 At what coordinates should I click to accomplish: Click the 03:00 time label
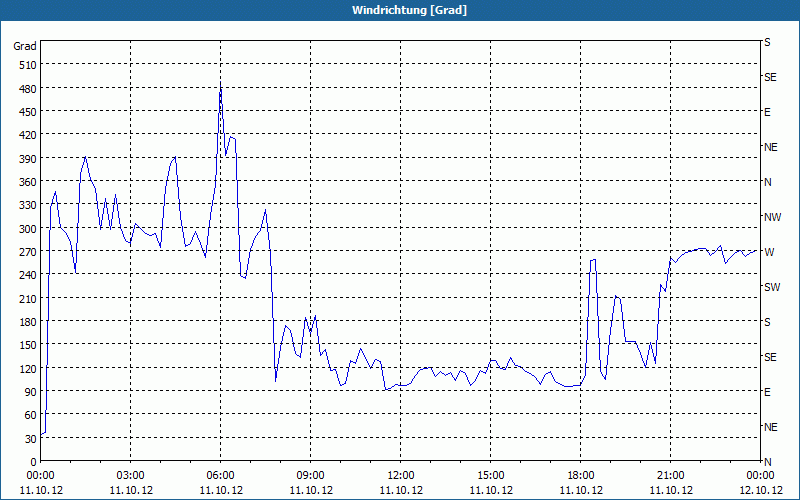[131, 476]
